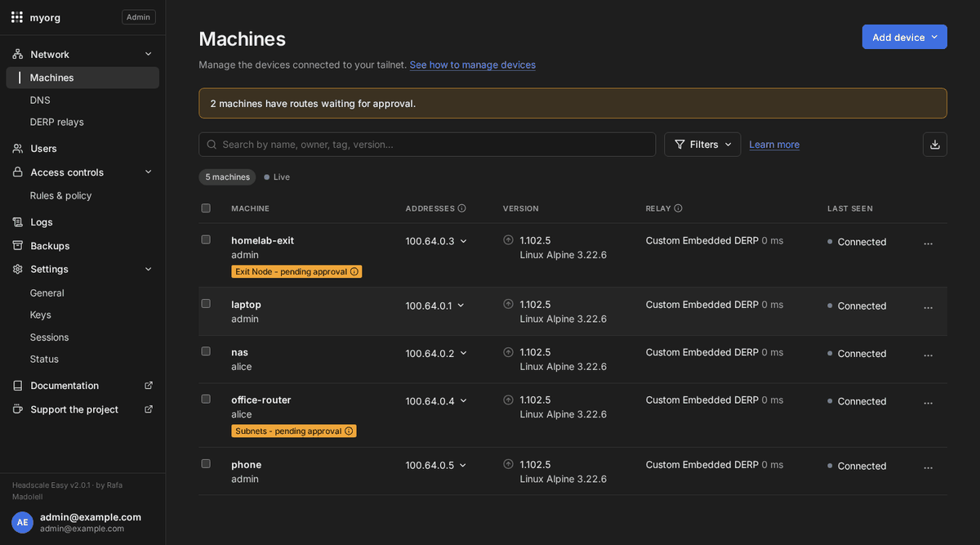Expand addresses for 100.64.0.5

(x=463, y=466)
